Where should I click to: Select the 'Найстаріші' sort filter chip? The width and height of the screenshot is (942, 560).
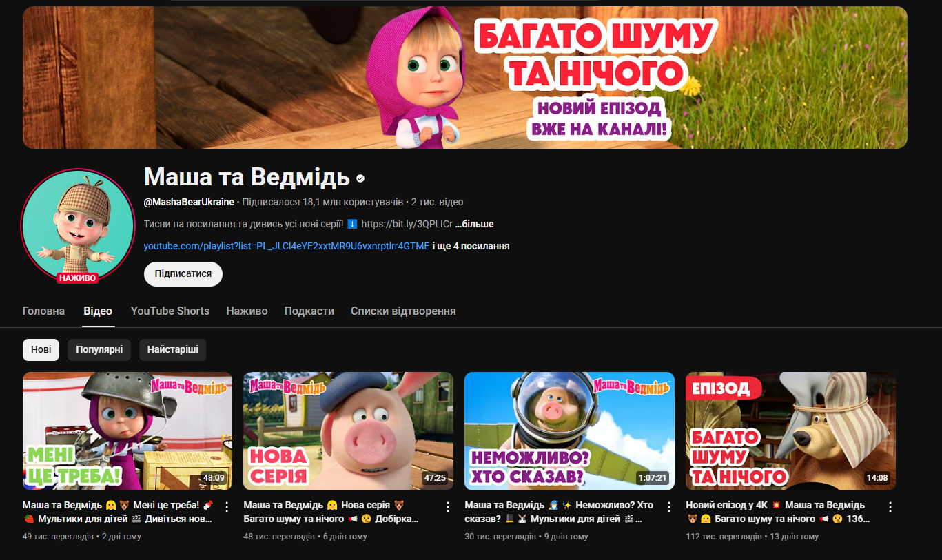[172, 349]
